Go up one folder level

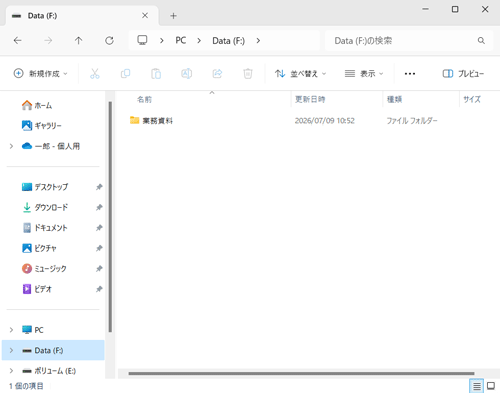point(78,41)
